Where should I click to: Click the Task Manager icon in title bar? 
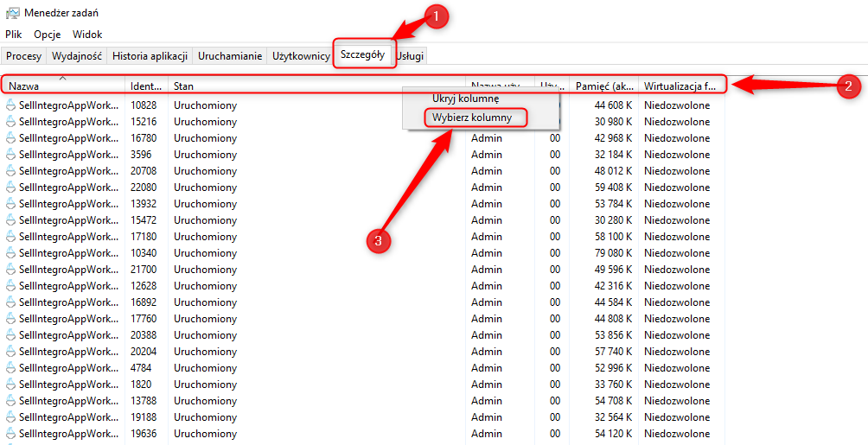click(x=12, y=12)
